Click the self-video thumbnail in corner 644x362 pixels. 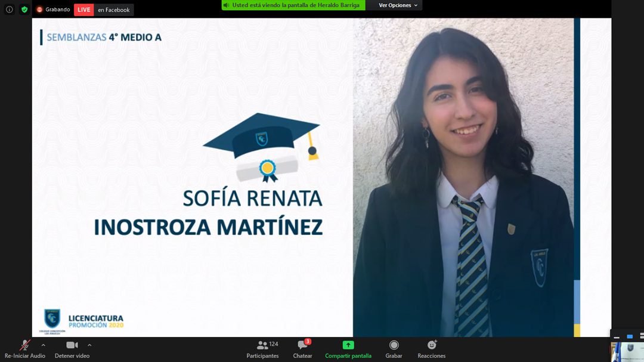pos(627,352)
